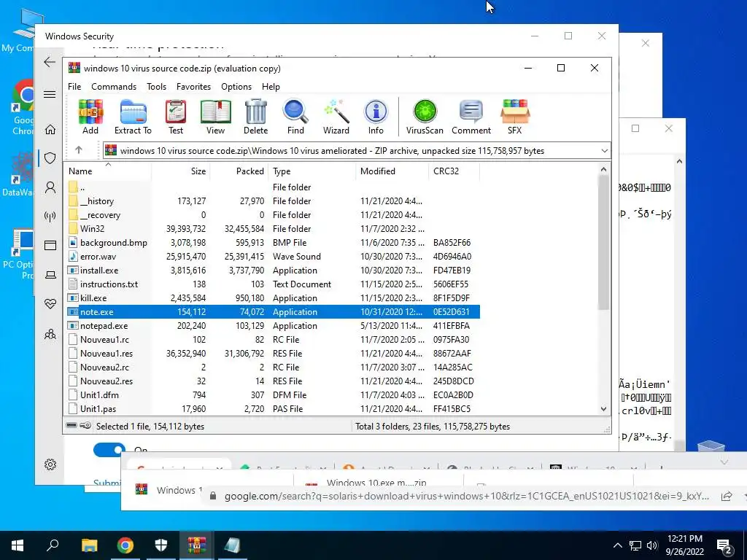Sort by Packed column header

tap(239, 171)
